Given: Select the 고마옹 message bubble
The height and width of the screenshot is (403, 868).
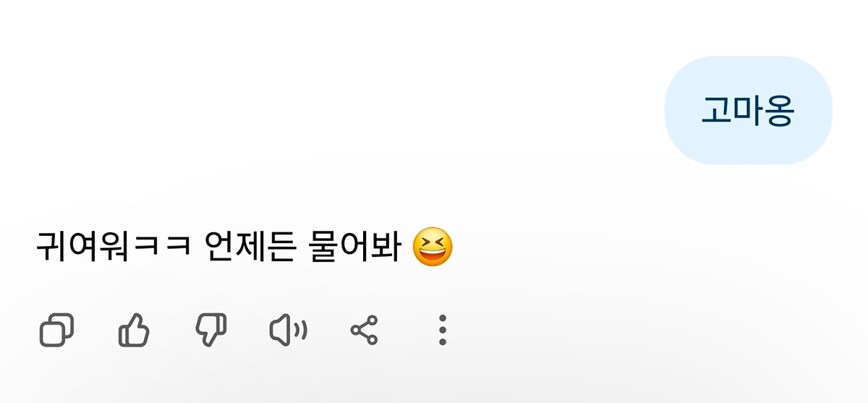Looking at the screenshot, I should [x=748, y=110].
